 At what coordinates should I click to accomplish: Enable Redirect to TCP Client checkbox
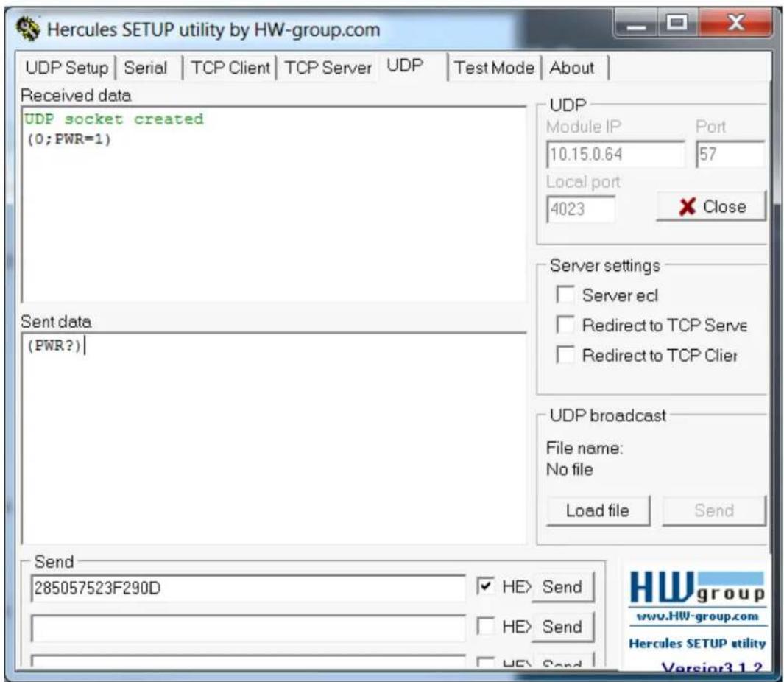[565, 355]
